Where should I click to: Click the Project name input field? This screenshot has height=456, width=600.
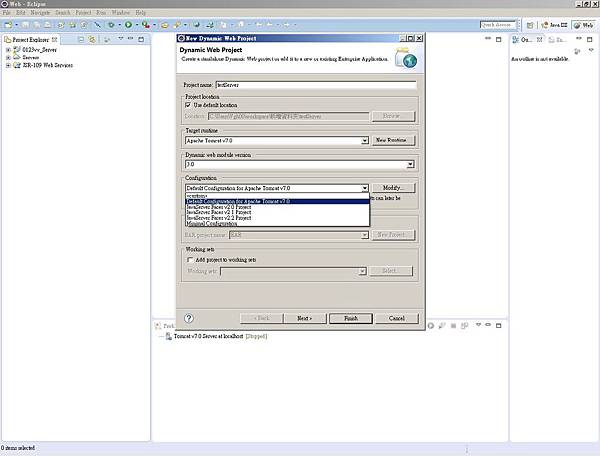pyautogui.click(x=316, y=85)
